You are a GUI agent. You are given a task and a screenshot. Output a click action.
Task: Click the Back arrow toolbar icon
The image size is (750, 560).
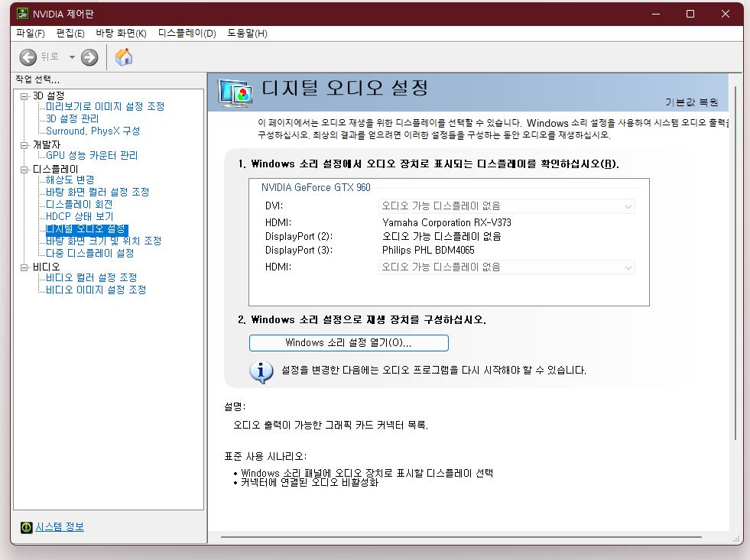coord(28,57)
